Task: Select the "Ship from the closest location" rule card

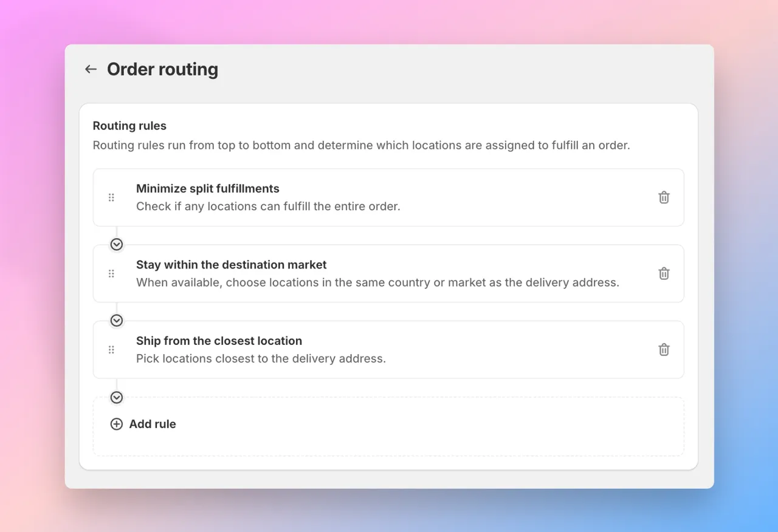Action: pyautogui.click(x=388, y=350)
